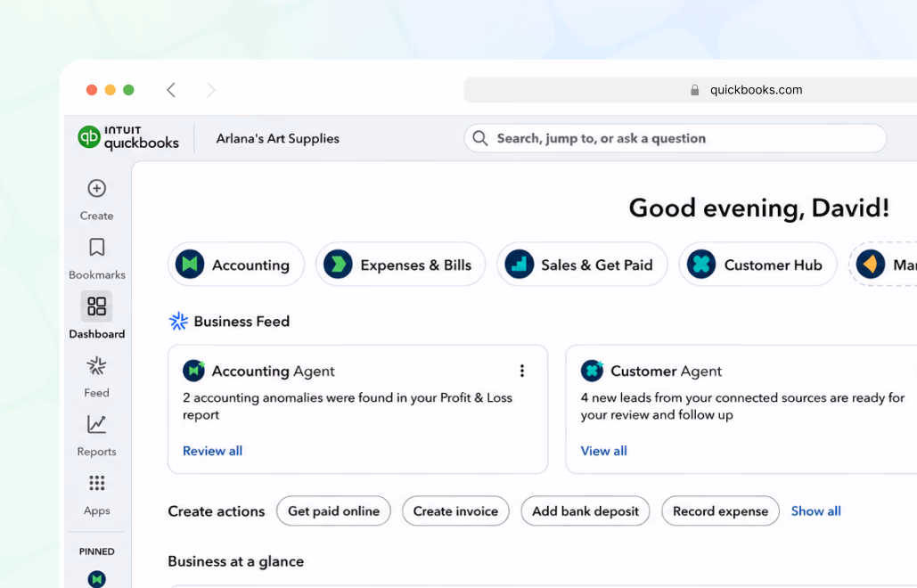Click the Good evening, David! greeting
Viewport: 917px width, 588px height.
(x=759, y=208)
